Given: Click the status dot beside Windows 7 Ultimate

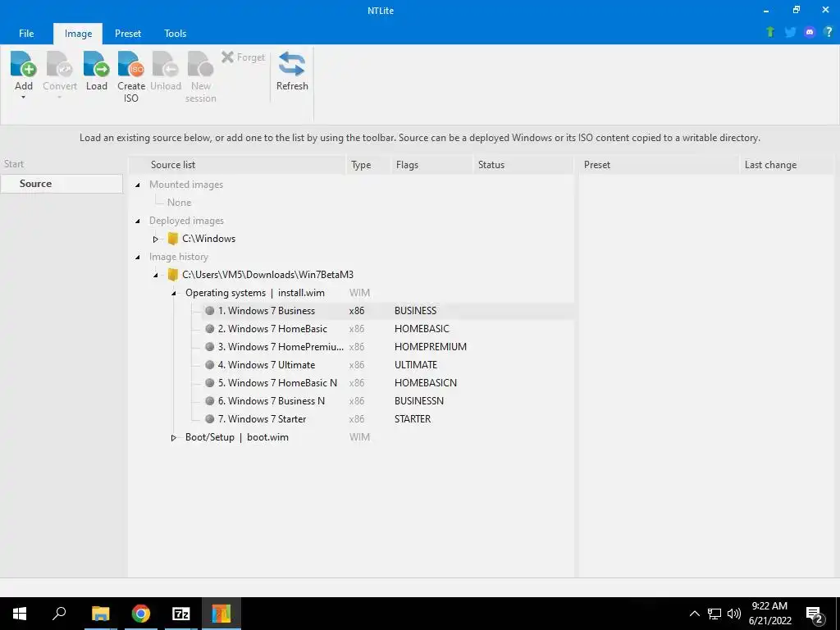Looking at the screenshot, I should tap(210, 365).
